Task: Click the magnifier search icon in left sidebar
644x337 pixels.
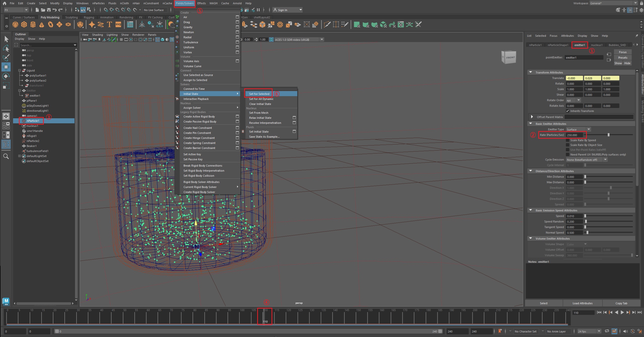Action: tap(6, 156)
